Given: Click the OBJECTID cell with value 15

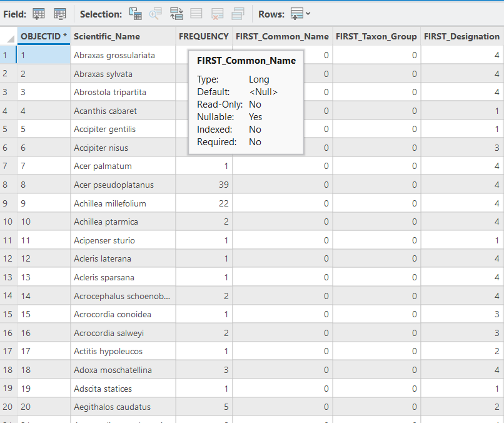Looking at the screenshot, I should coord(44,315).
